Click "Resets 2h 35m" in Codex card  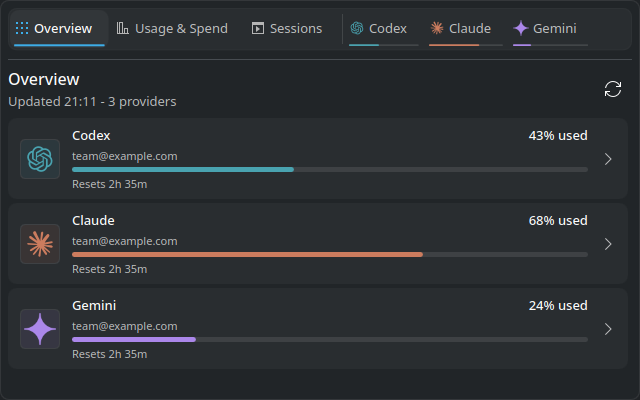click(x=109, y=184)
